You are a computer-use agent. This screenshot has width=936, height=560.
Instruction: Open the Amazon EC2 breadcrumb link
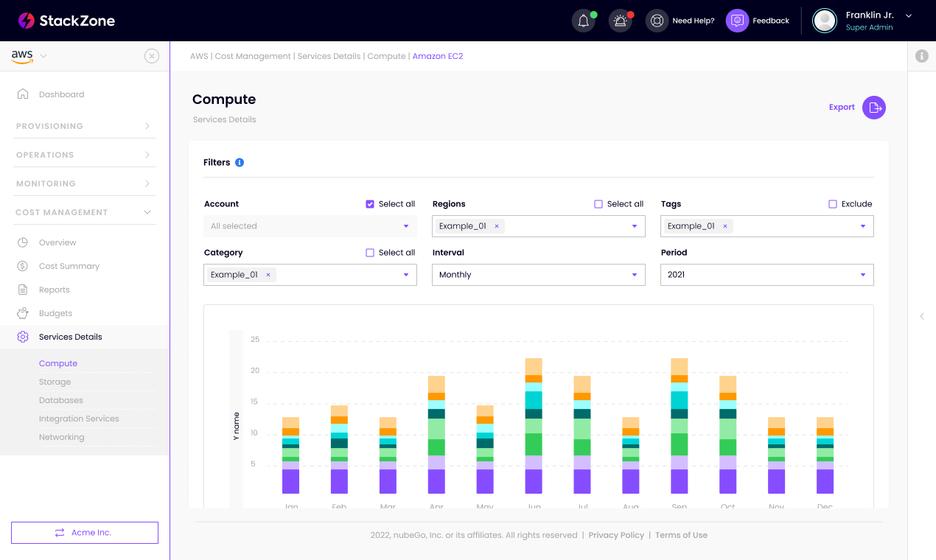[438, 56]
